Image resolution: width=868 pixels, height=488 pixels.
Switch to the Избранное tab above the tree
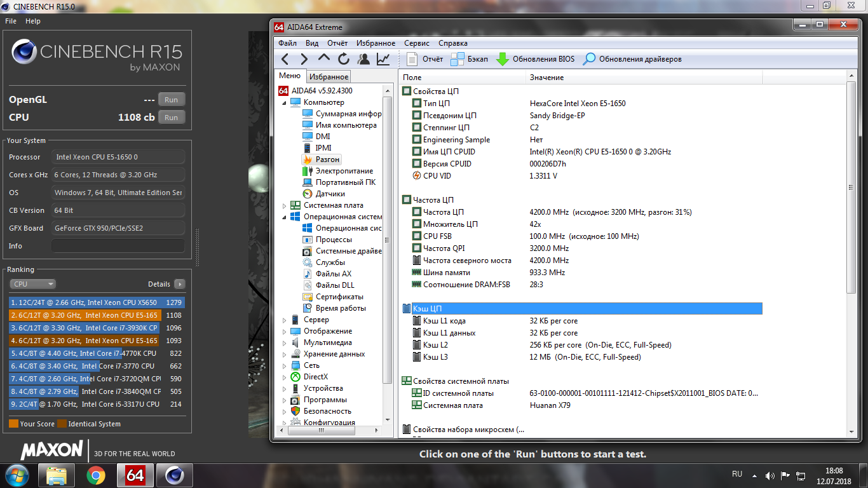point(329,77)
